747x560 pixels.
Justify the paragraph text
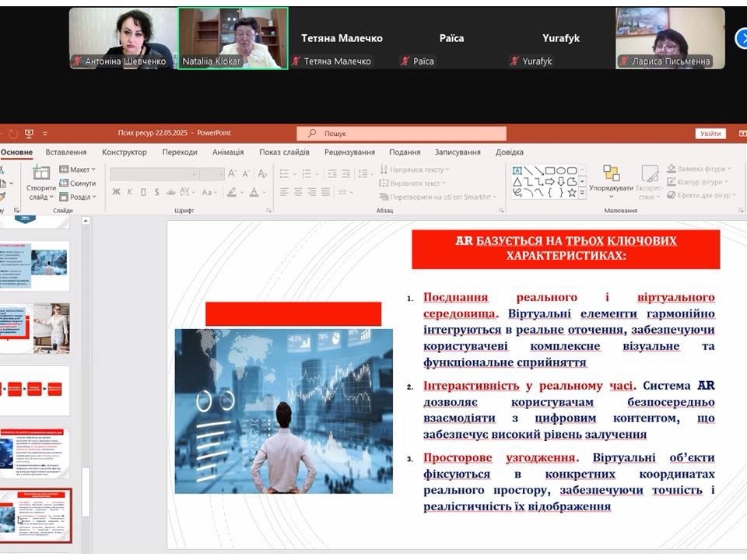coord(326,192)
